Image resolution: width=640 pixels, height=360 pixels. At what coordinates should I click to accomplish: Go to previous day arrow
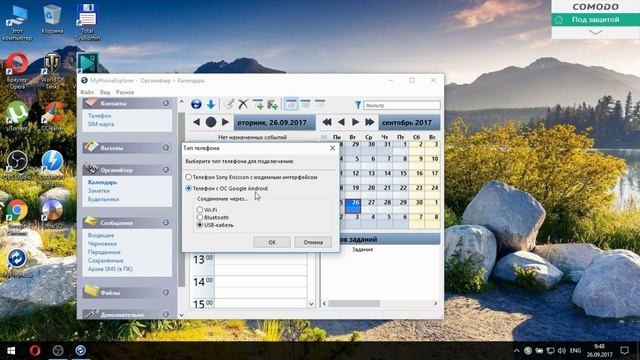[196, 122]
